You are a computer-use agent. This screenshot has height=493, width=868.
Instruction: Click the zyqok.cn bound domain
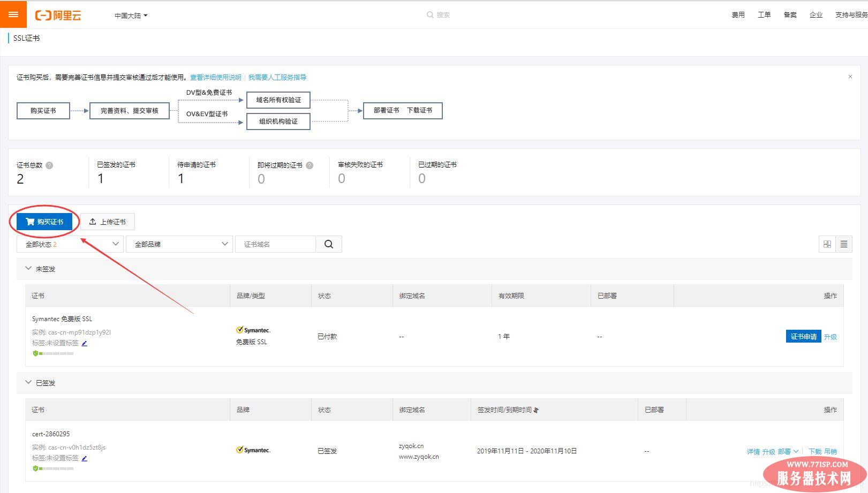click(x=411, y=446)
